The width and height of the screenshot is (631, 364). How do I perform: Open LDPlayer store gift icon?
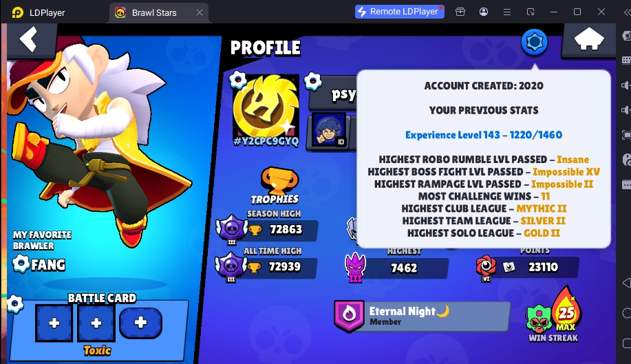pos(460,12)
